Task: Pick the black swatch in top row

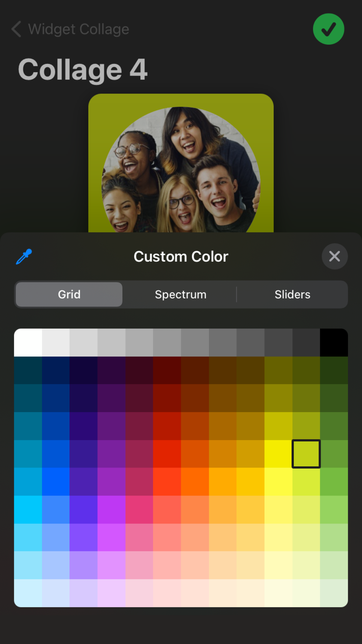Action: pos(334,343)
